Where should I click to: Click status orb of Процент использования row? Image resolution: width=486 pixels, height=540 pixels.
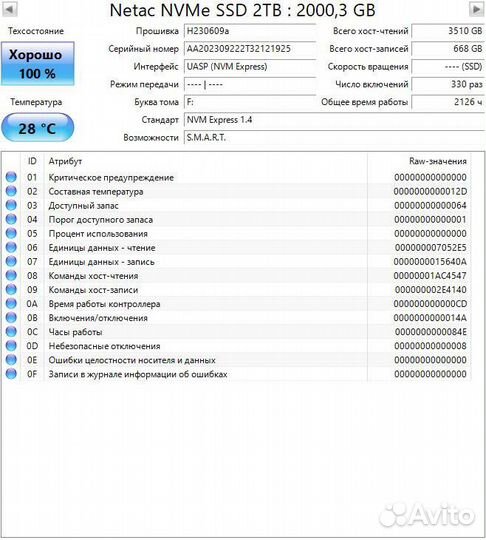[x=11, y=233]
